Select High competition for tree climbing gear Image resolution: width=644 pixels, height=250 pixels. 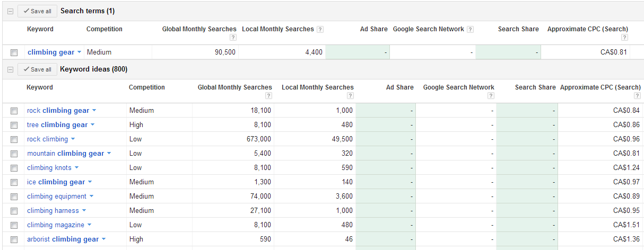(136, 125)
